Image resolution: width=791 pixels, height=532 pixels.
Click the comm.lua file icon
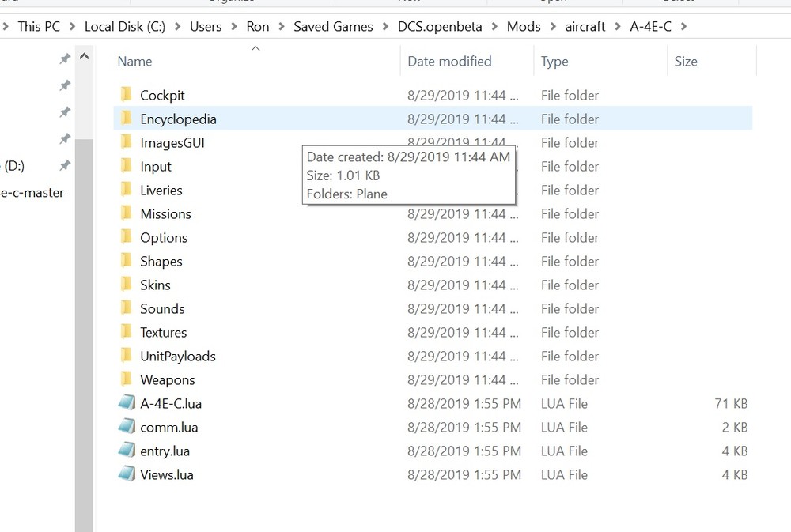click(x=127, y=428)
